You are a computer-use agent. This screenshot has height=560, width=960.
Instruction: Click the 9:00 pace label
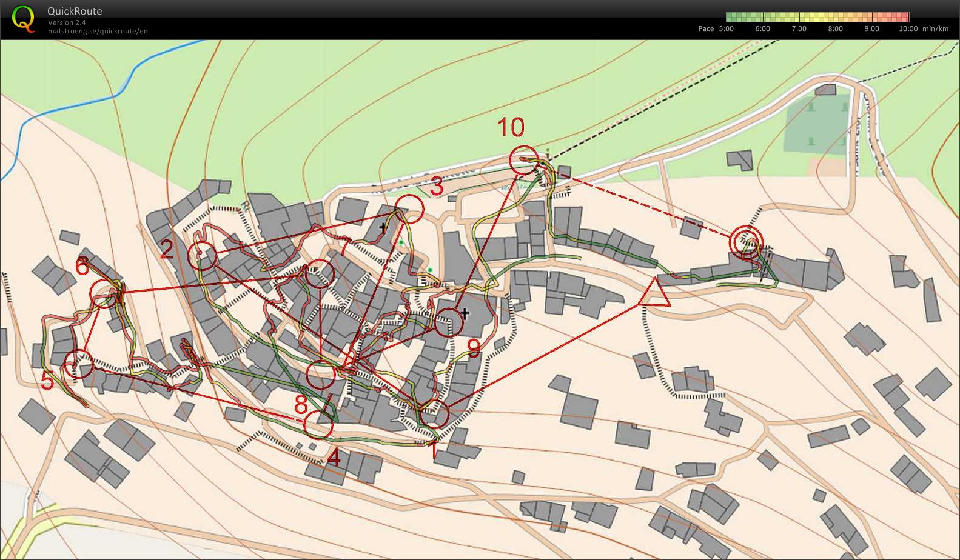point(872,28)
